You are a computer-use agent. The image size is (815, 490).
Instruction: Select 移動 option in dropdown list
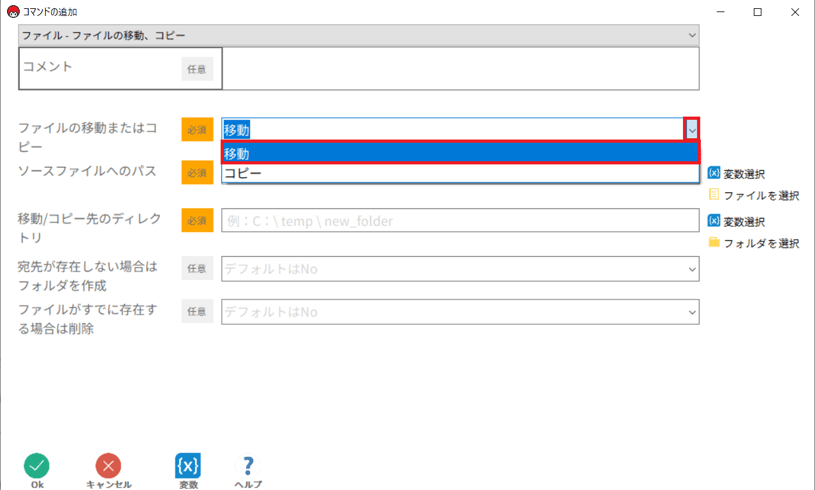459,153
